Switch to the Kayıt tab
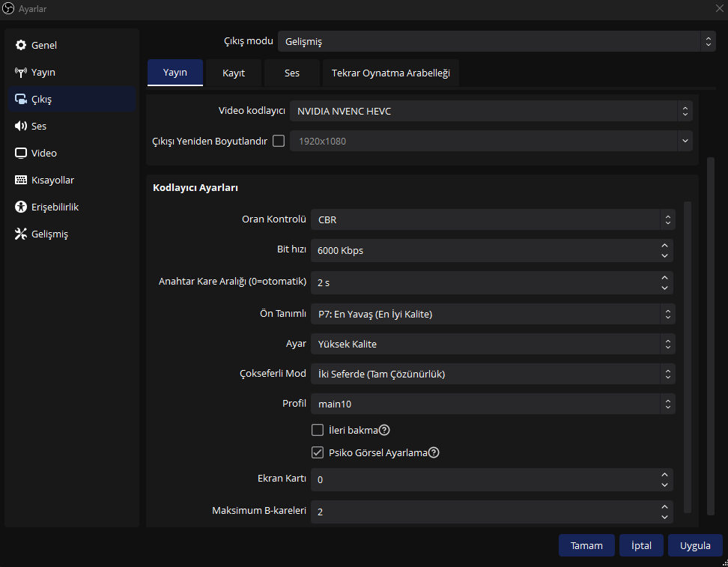 234,73
